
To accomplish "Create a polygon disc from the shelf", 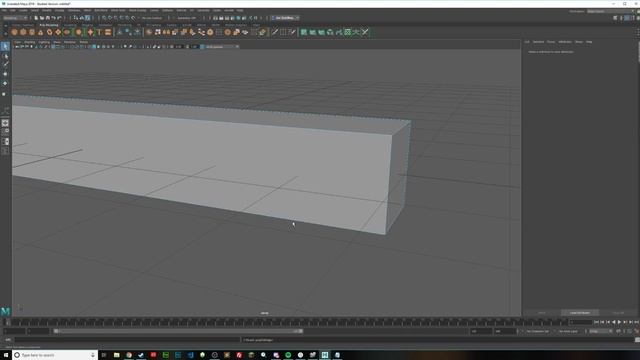I will point(67,32).
